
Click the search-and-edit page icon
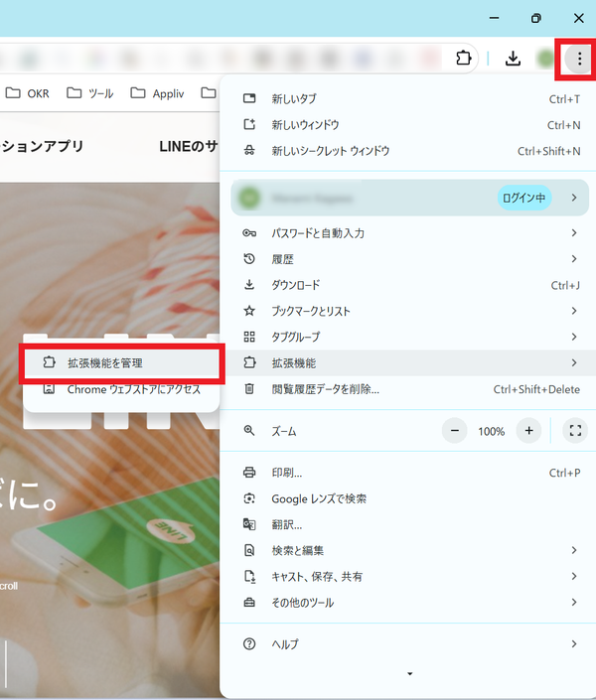click(249, 550)
